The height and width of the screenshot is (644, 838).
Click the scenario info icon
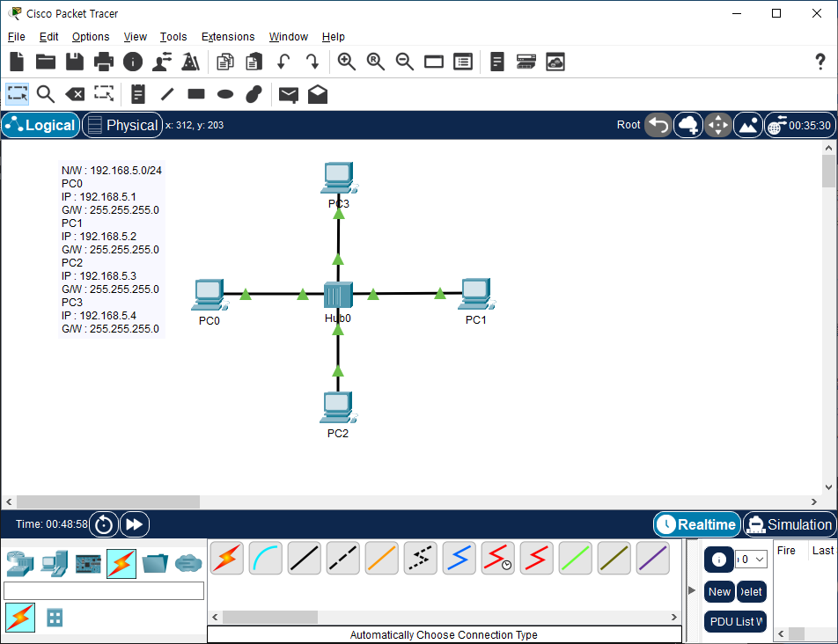(719, 559)
